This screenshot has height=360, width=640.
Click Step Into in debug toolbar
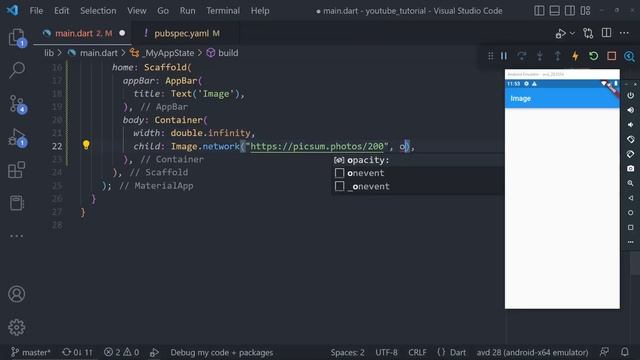point(540,56)
